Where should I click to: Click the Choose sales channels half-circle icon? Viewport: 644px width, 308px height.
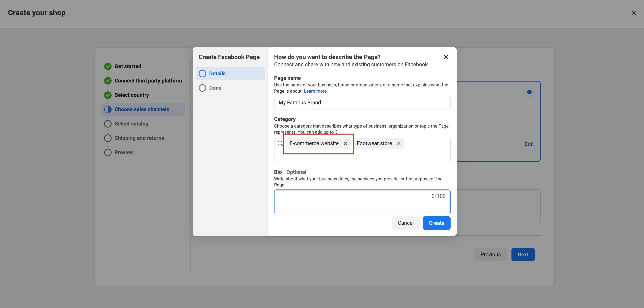tap(108, 109)
